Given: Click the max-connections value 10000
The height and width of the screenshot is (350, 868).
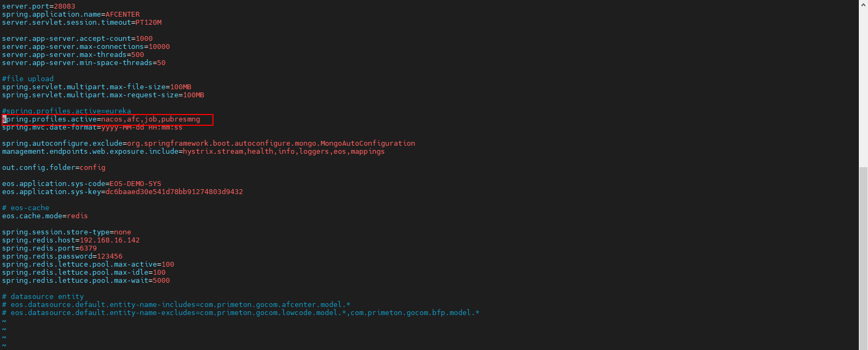Looking at the screenshot, I should click(159, 47).
